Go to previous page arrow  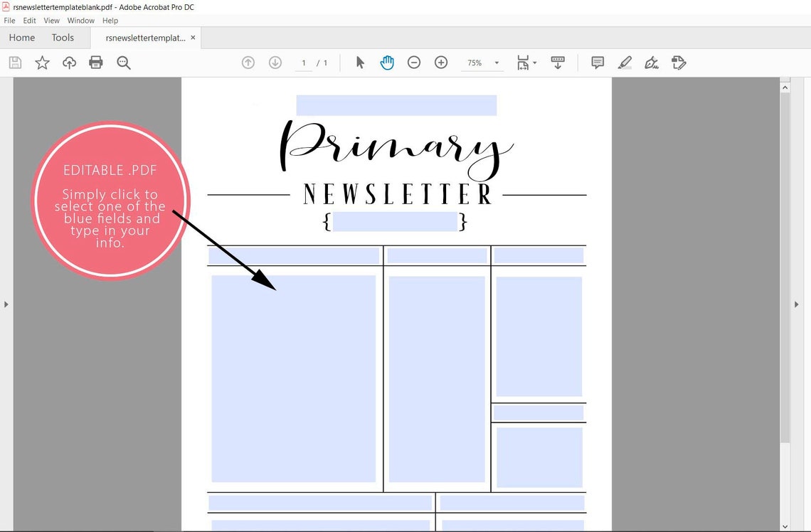pyautogui.click(x=248, y=63)
